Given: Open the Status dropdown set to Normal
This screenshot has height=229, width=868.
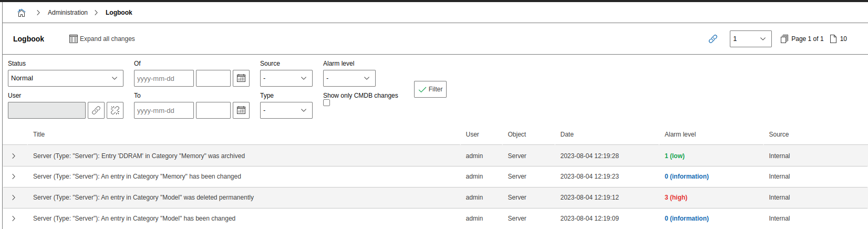Looking at the screenshot, I should [x=66, y=78].
